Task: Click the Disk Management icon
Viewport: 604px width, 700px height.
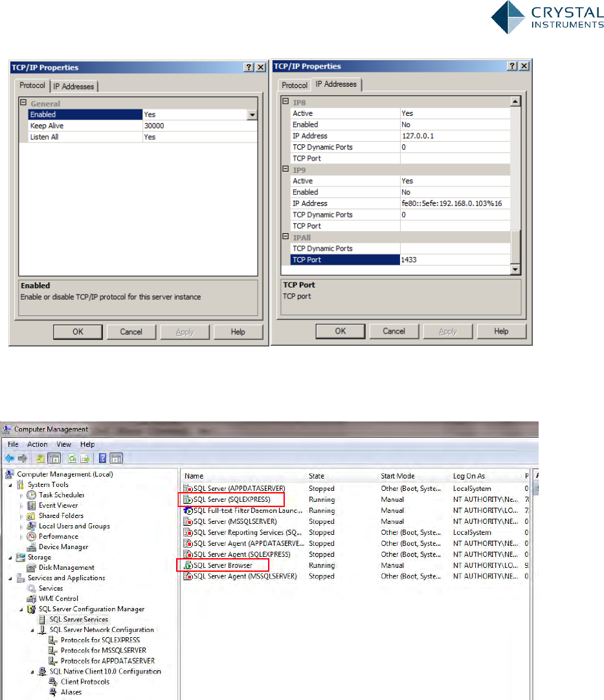Action: [31, 567]
